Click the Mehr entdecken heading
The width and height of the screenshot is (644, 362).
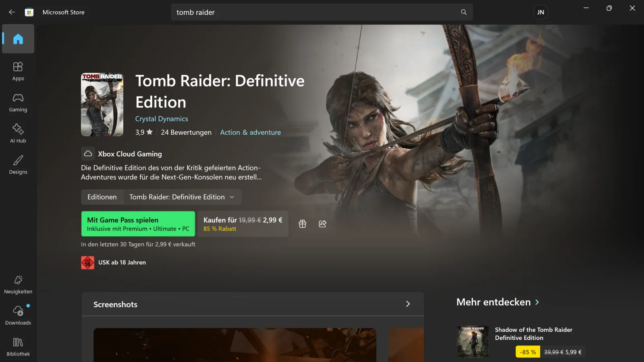click(493, 302)
